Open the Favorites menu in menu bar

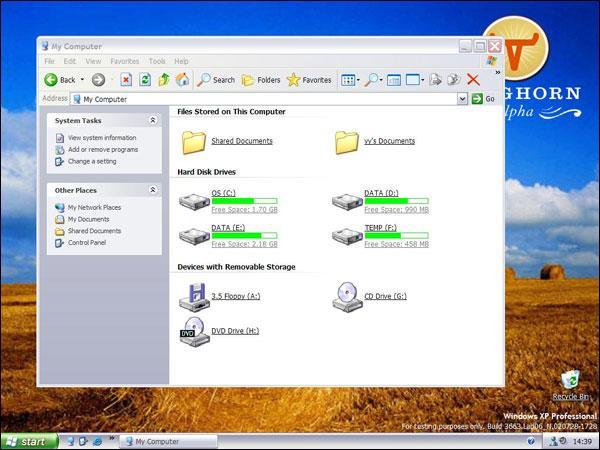click(125, 61)
